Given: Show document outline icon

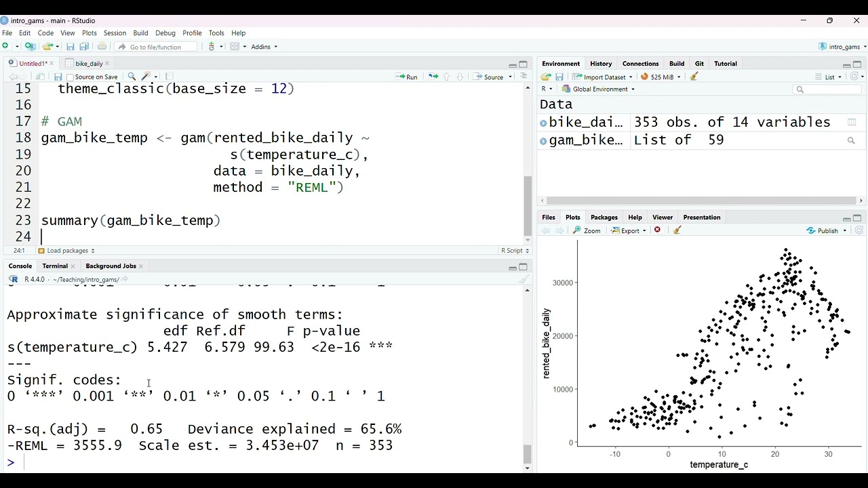Looking at the screenshot, I should click(524, 77).
